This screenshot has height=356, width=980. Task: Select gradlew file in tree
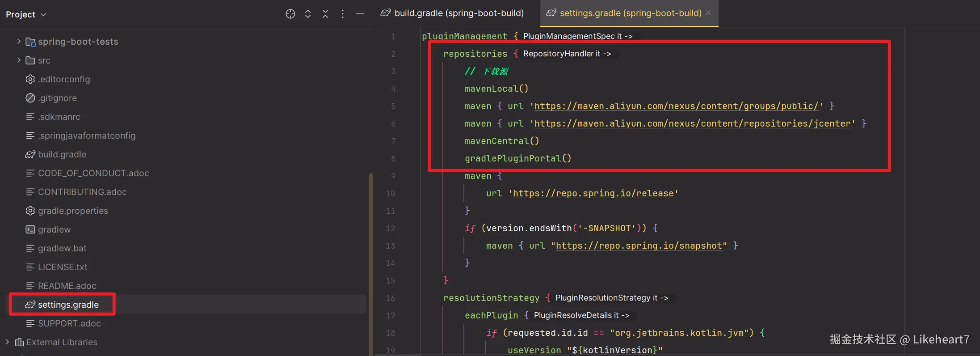point(54,229)
